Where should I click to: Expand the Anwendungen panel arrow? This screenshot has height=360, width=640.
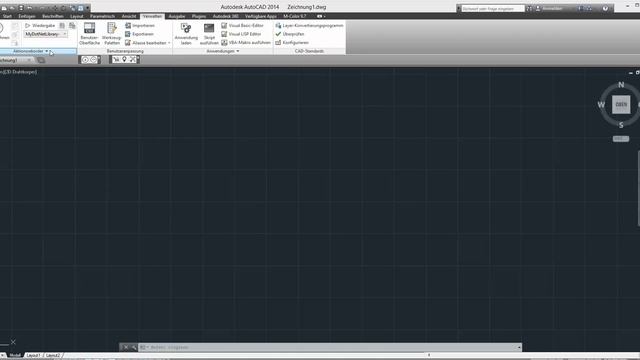coord(238,51)
